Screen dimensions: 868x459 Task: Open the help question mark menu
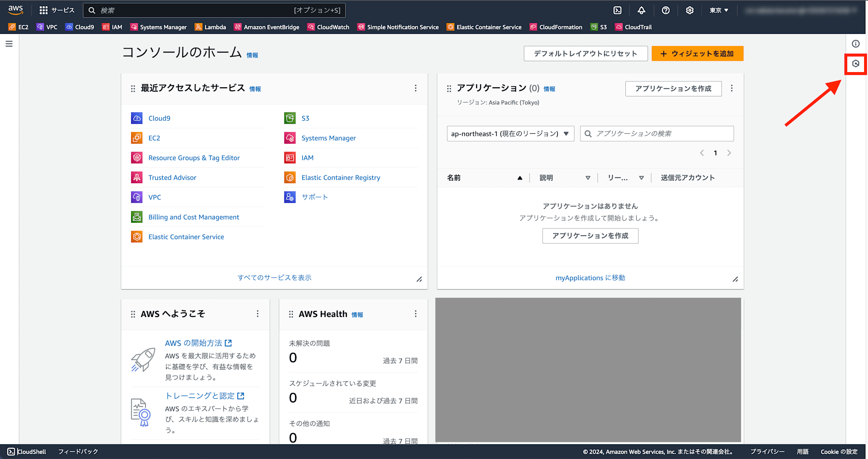point(666,10)
